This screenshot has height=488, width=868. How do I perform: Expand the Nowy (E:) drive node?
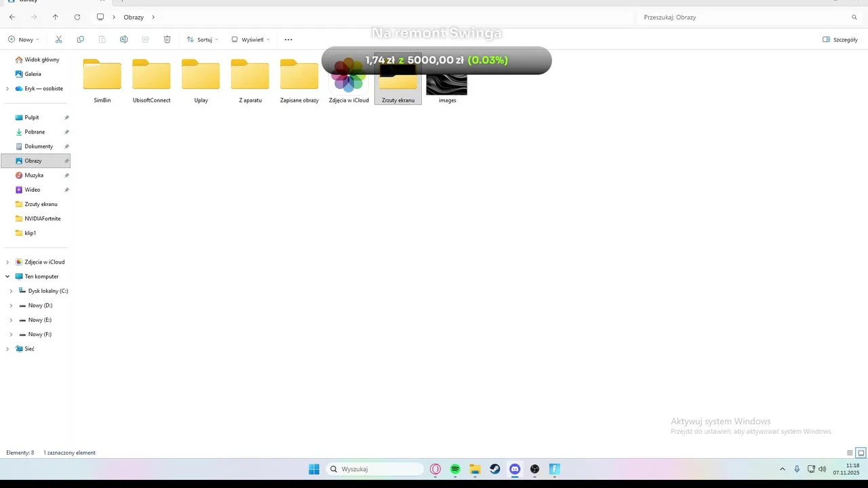[x=11, y=320]
